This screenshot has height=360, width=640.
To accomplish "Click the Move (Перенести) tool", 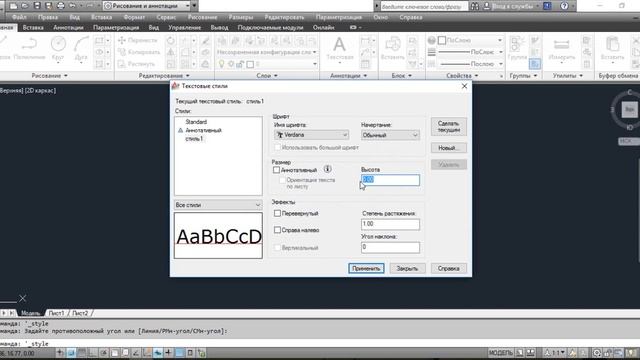I will coord(138,40).
